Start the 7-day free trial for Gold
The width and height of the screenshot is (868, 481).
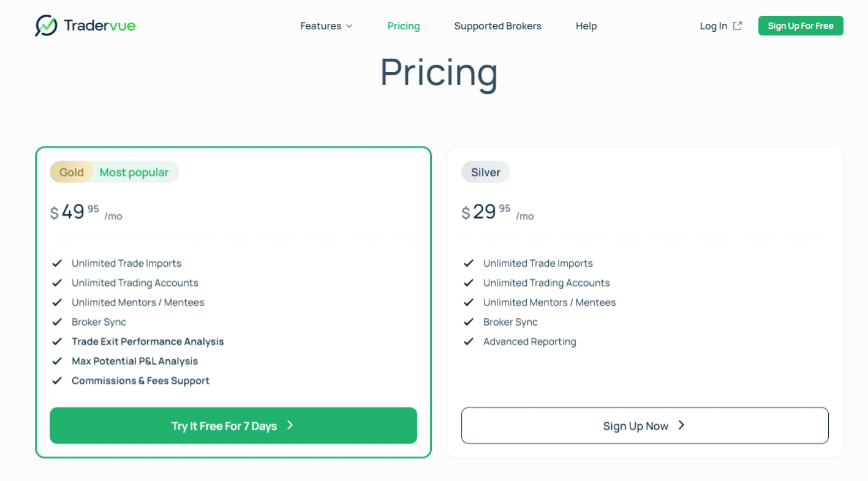233,425
